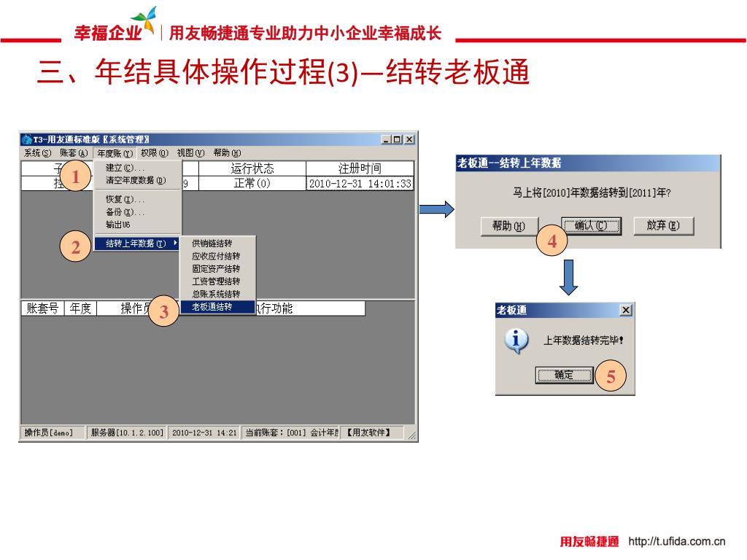The image size is (747, 560).
Task: Open the 视图(V) menu
Action: click(190, 153)
